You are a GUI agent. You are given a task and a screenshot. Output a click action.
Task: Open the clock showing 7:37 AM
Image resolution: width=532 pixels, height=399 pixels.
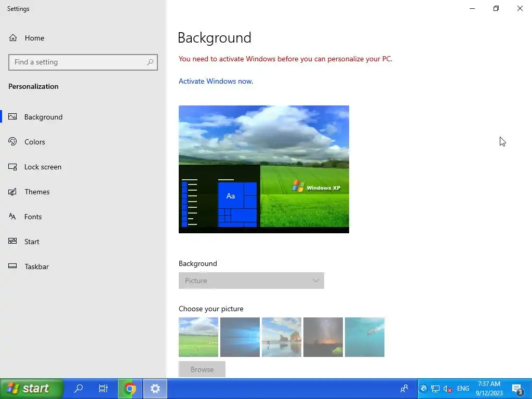[x=489, y=389]
